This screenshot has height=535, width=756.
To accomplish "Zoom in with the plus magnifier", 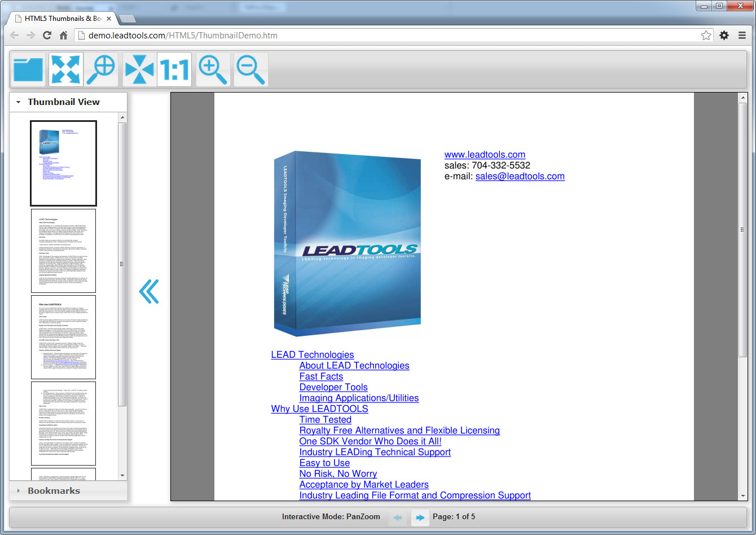I will [213, 69].
